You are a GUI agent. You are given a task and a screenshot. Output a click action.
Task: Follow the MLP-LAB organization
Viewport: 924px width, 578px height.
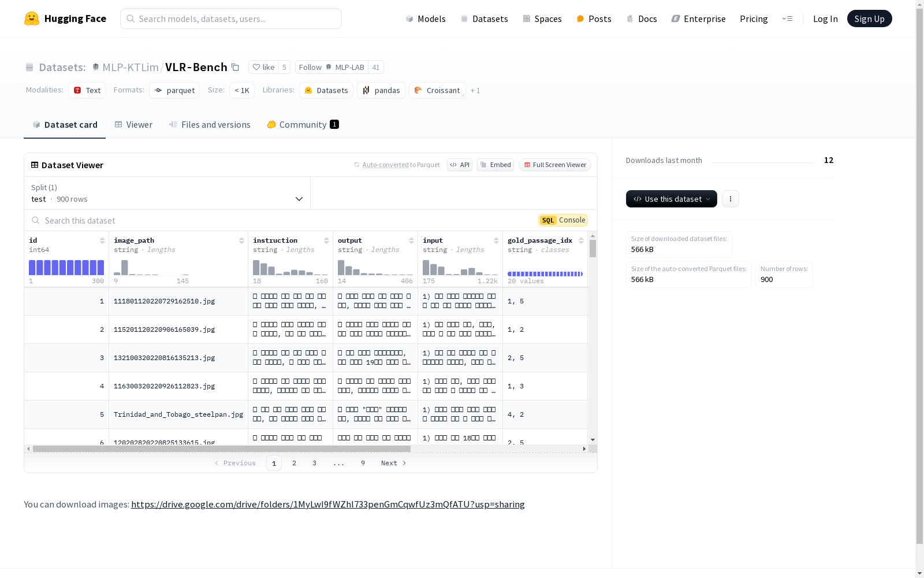(x=331, y=67)
